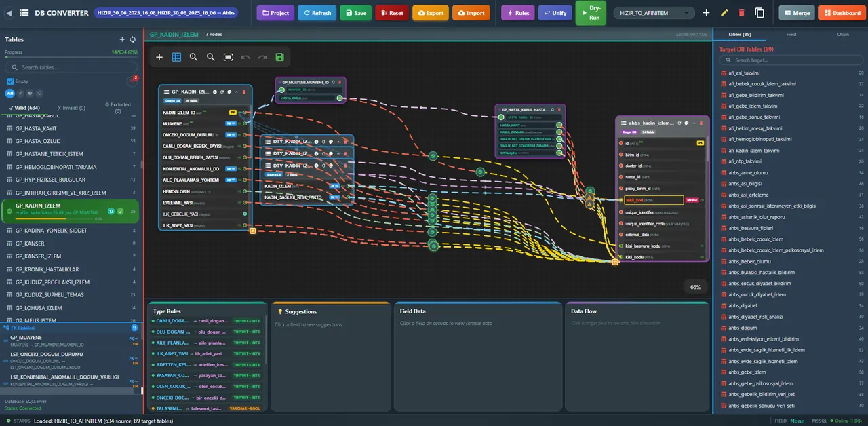The image size is (868, 426).
Task: Fit the diagram to screen
Action: 228,58
